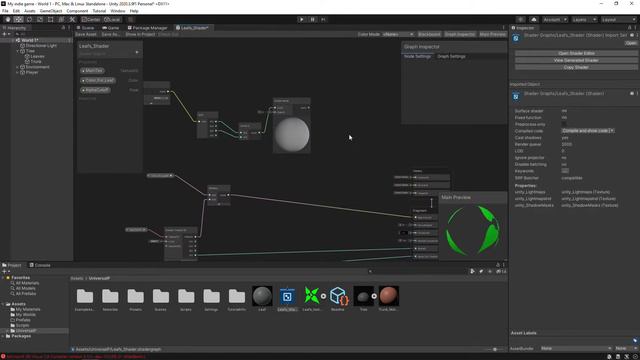
Task: Click the Pause button
Action: pyautogui.click(x=312, y=20)
